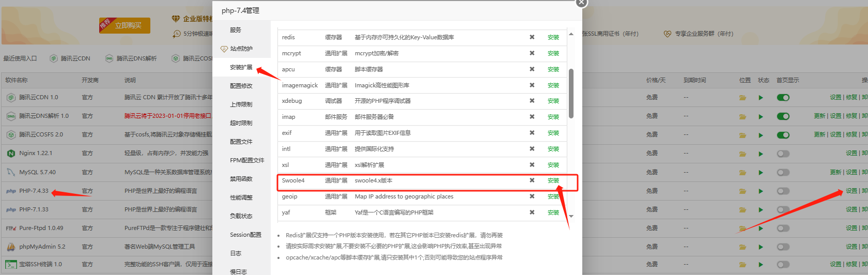Open Session配置 in the sidebar
Image resolution: width=868 pixels, height=275 pixels.
(x=245, y=235)
